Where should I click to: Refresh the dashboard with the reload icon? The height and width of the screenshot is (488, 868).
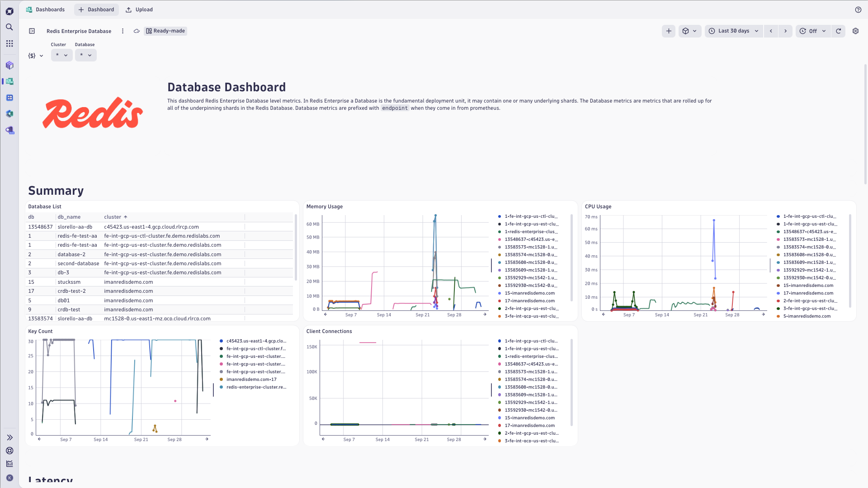839,31
